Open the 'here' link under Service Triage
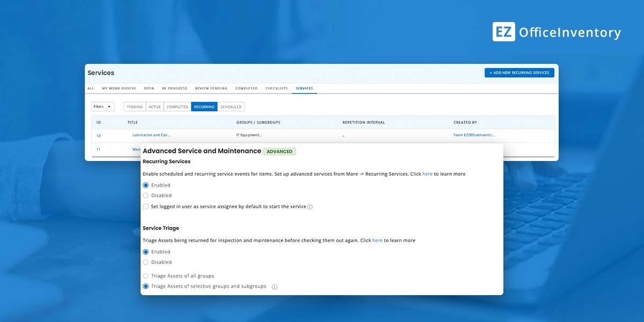 click(377, 240)
